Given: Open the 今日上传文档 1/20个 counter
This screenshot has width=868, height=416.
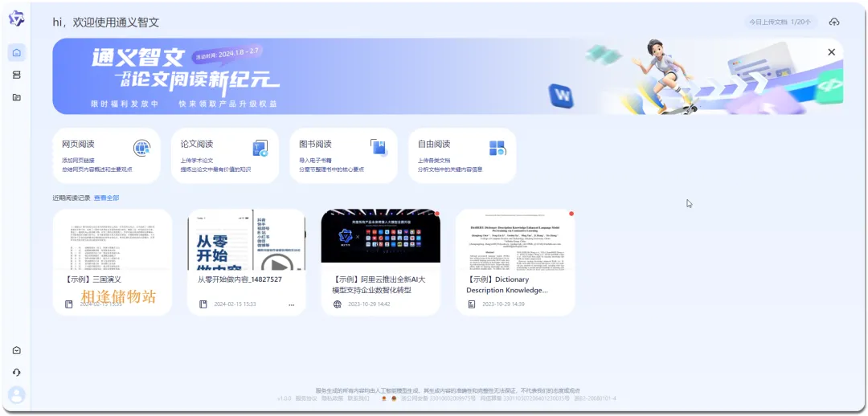Looking at the screenshot, I should pos(780,22).
